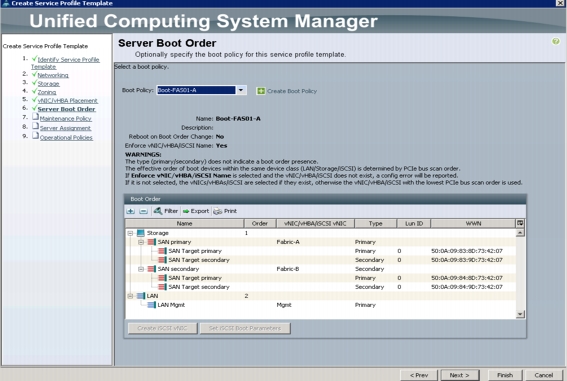Sort by the Name column header

tap(184, 223)
